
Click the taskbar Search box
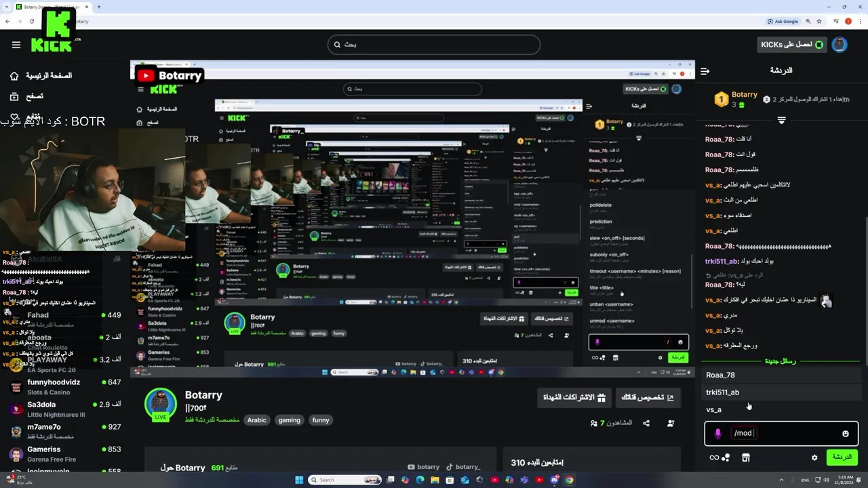click(344, 480)
